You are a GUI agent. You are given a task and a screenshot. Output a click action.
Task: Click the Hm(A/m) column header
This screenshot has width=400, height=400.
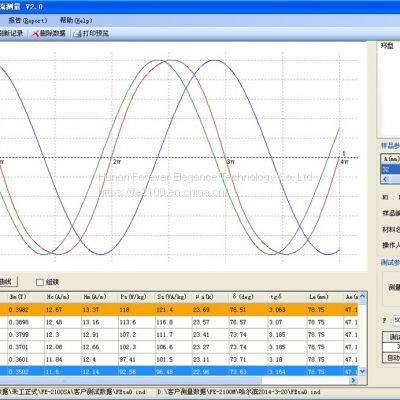tap(95, 297)
